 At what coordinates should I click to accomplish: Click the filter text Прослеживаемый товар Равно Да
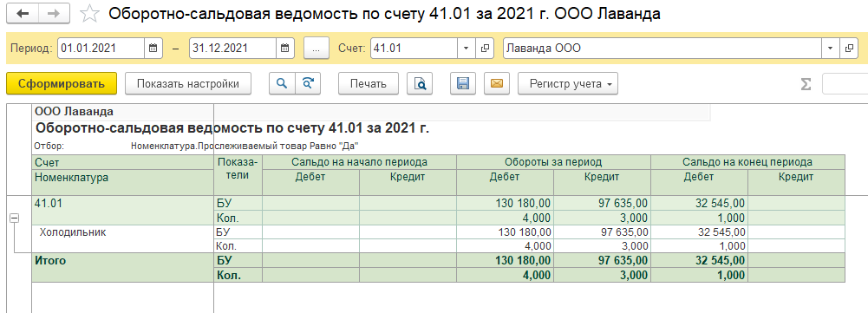coord(245,147)
